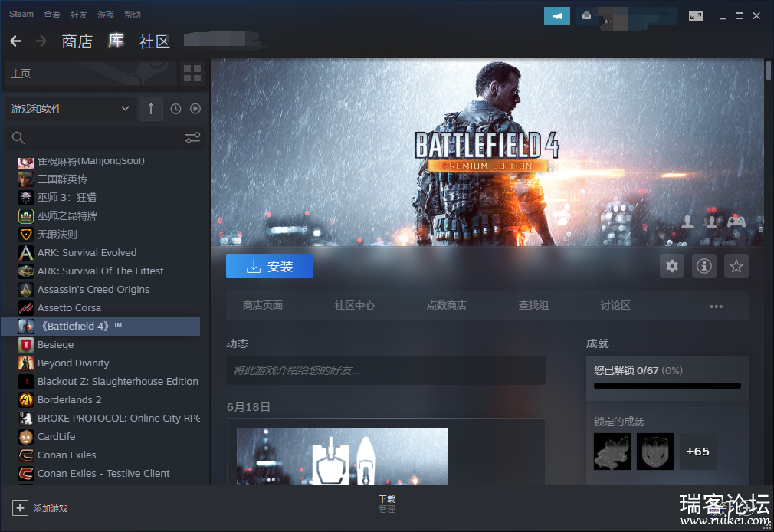The height and width of the screenshot is (532, 774).
Task: Toggle the recent activity clock filter
Action: click(x=175, y=109)
